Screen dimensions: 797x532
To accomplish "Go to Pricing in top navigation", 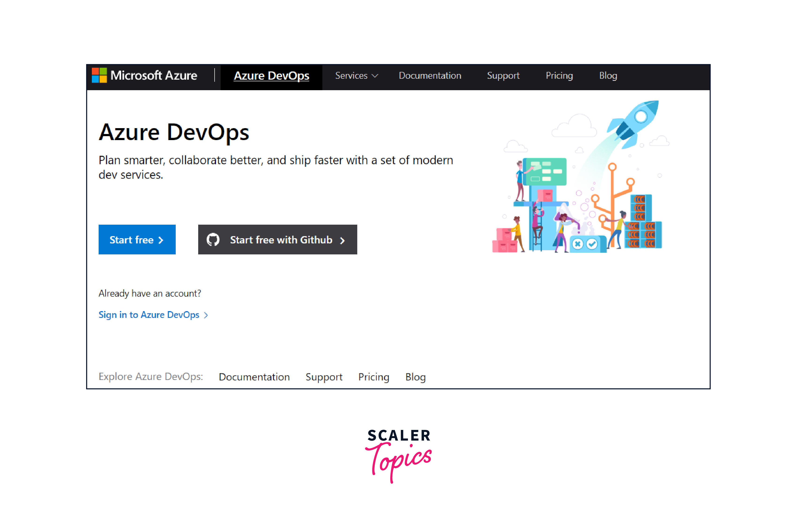I will tap(559, 76).
